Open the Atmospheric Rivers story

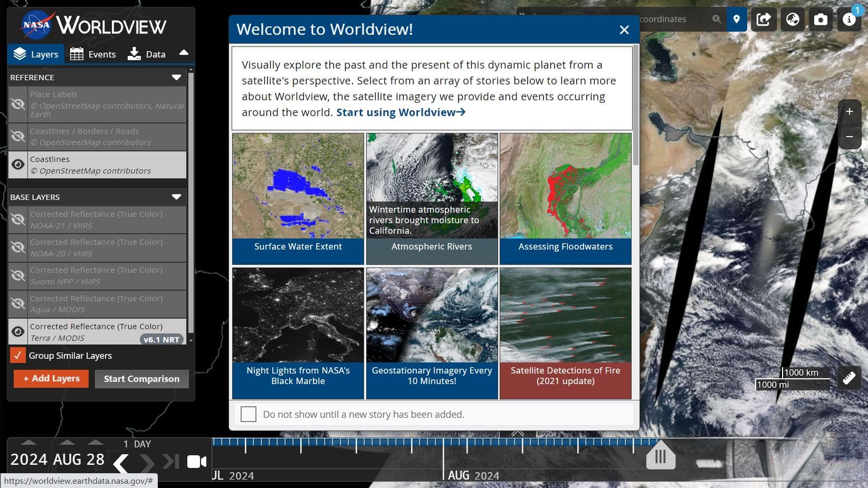[x=432, y=199]
